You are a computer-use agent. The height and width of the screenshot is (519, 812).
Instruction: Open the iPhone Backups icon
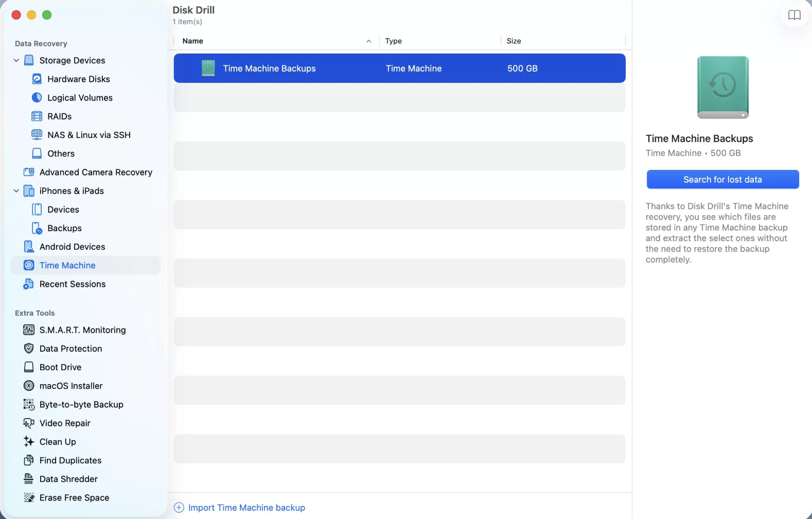point(37,228)
